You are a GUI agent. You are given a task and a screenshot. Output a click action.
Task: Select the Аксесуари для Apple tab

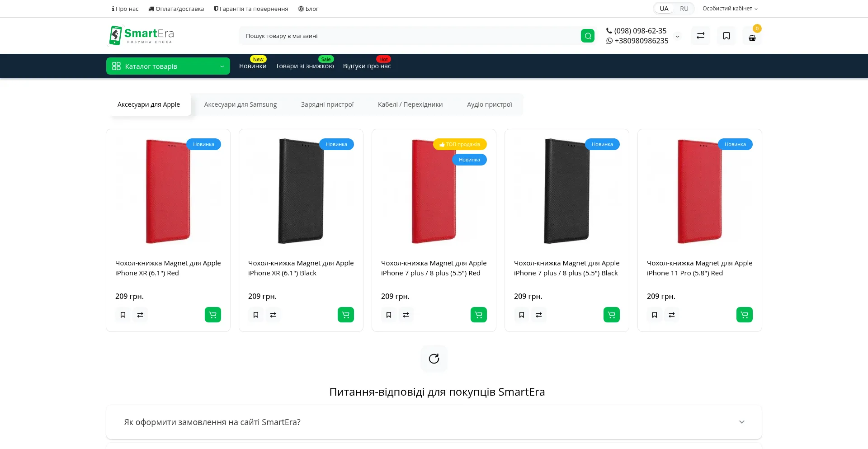(x=149, y=104)
